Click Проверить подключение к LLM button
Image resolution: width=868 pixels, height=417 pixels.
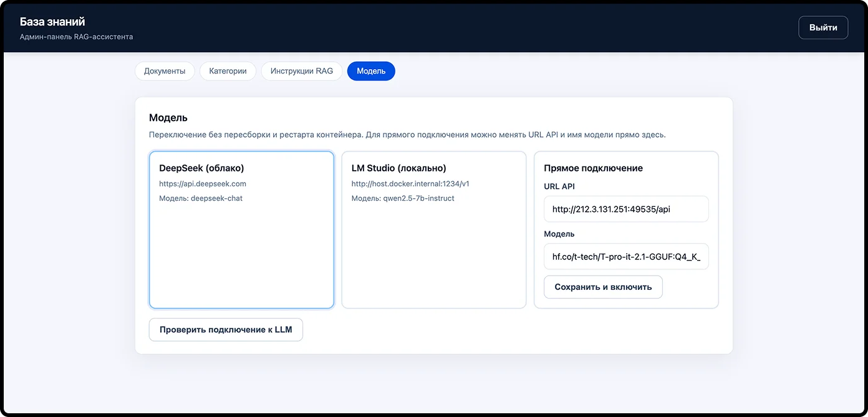point(226,330)
